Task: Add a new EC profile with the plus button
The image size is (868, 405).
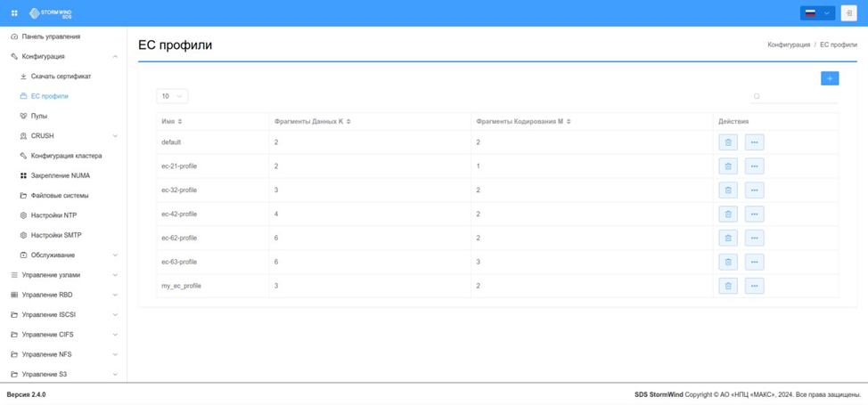Action: click(x=830, y=78)
